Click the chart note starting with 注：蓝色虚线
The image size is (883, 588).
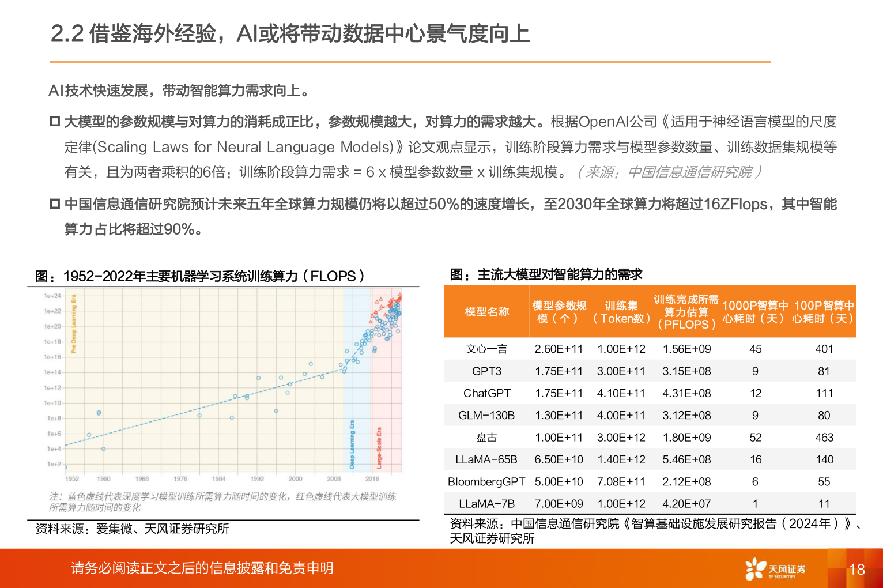pos(222,502)
